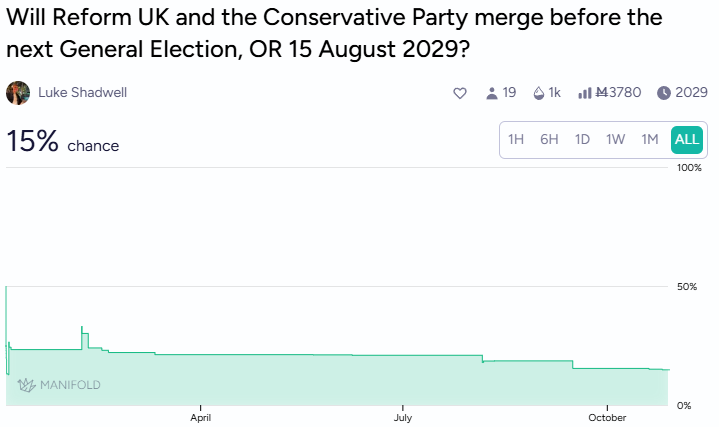Switch chart to 1M range
This screenshot has width=719, height=427.
[650, 140]
